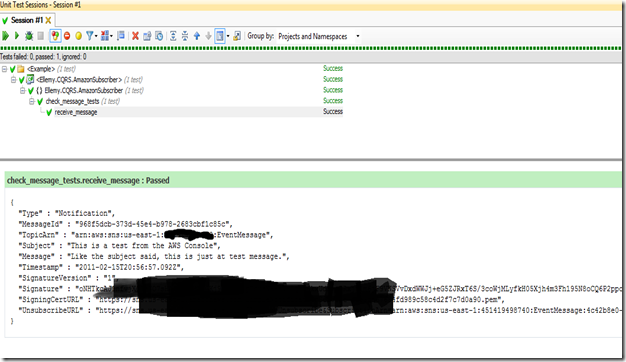The width and height of the screenshot is (626, 362).
Task: Go to next item gray down arrow
Action: (x=208, y=36)
